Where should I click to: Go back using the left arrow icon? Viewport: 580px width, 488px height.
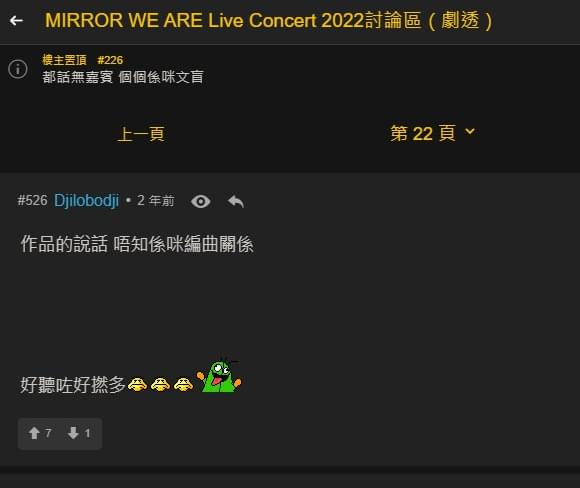point(16,21)
